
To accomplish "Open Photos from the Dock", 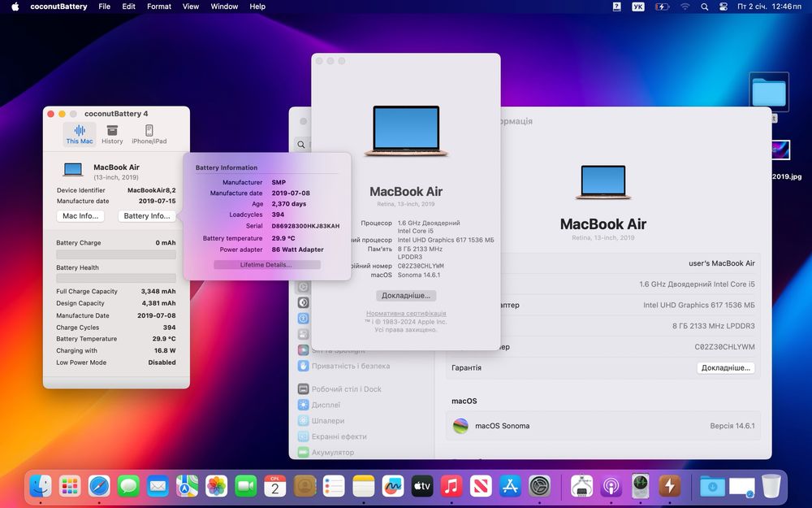I will coord(217,486).
